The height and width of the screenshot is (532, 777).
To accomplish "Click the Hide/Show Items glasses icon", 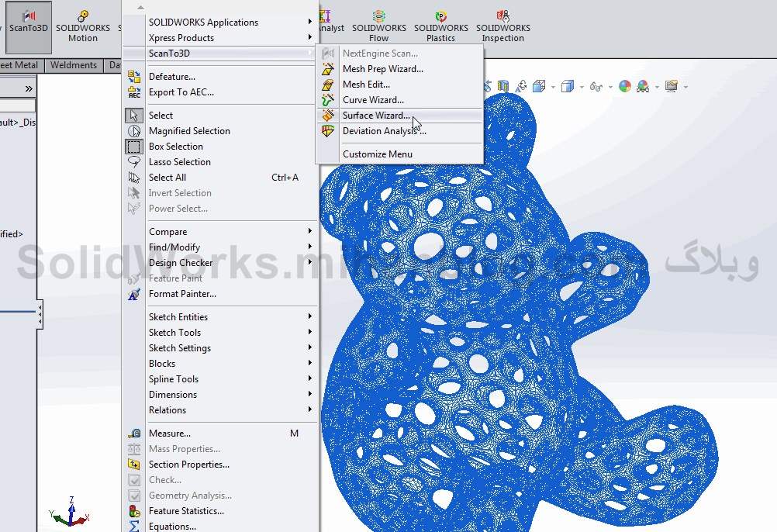I will (596, 87).
